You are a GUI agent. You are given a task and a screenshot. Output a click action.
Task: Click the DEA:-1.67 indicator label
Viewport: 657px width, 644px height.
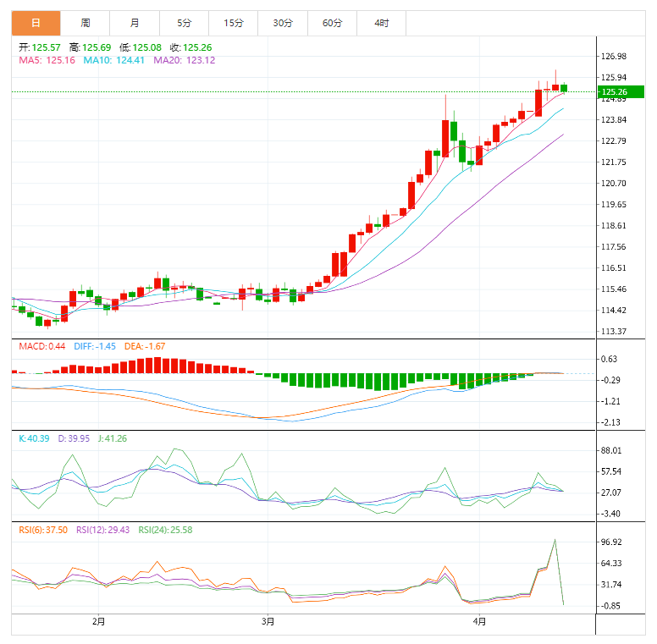click(145, 347)
